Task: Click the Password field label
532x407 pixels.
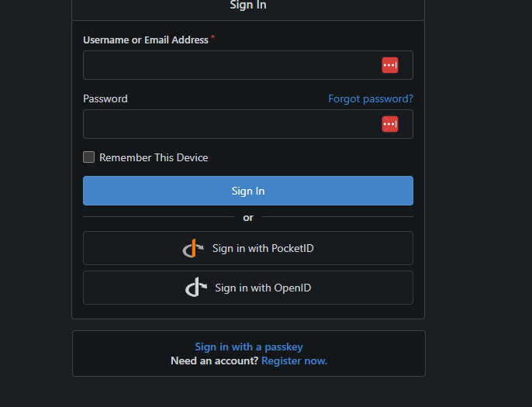Action: click(105, 98)
